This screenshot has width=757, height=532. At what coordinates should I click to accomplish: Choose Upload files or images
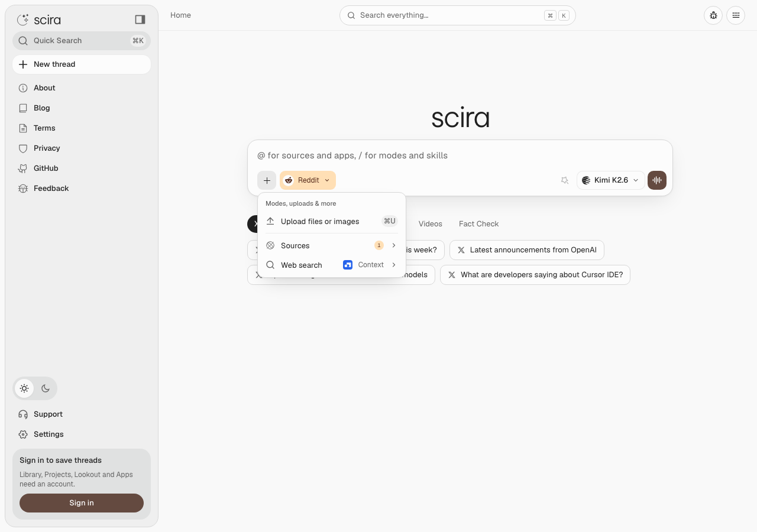[x=331, y=221]
